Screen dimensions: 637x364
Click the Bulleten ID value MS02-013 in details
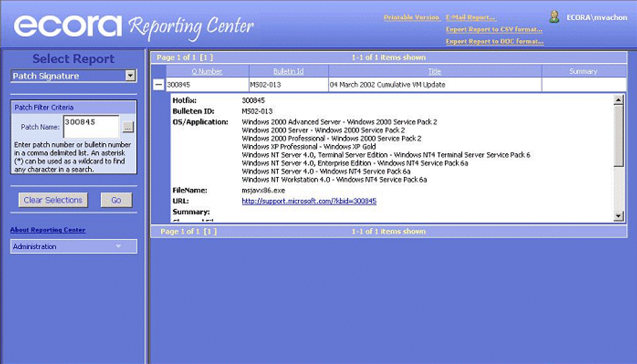257,111
